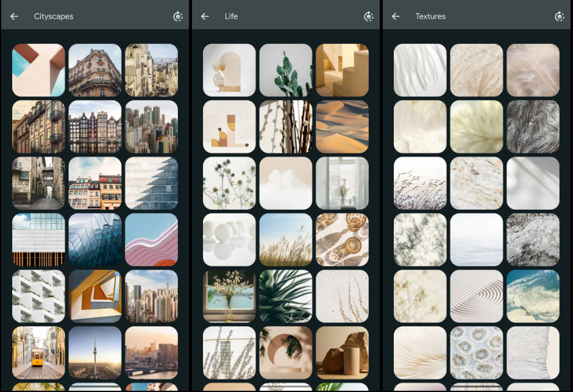Pick the leaf shadows on cream texture
Screen dimensions: 573x392
[x=420, y=240]
